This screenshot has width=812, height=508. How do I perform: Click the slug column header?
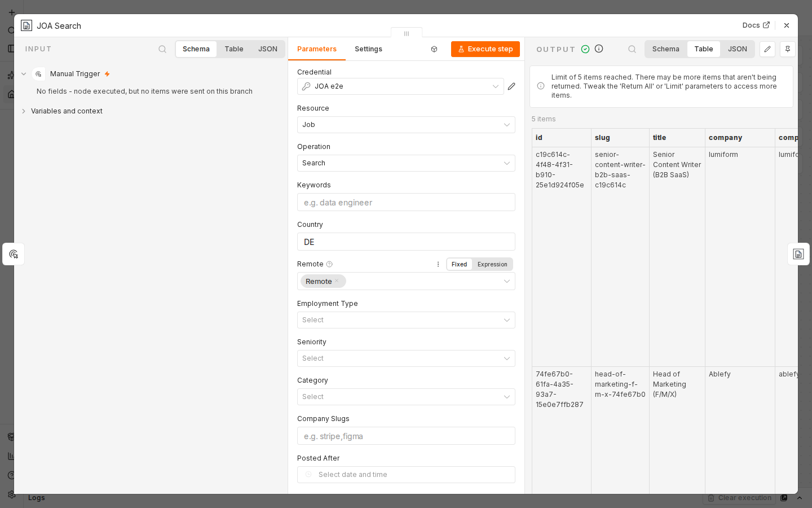pos(620,138)
